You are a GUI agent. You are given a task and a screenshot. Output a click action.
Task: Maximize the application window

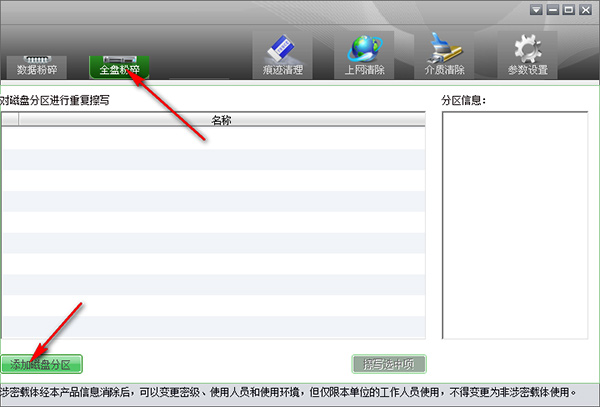[568, 9]
